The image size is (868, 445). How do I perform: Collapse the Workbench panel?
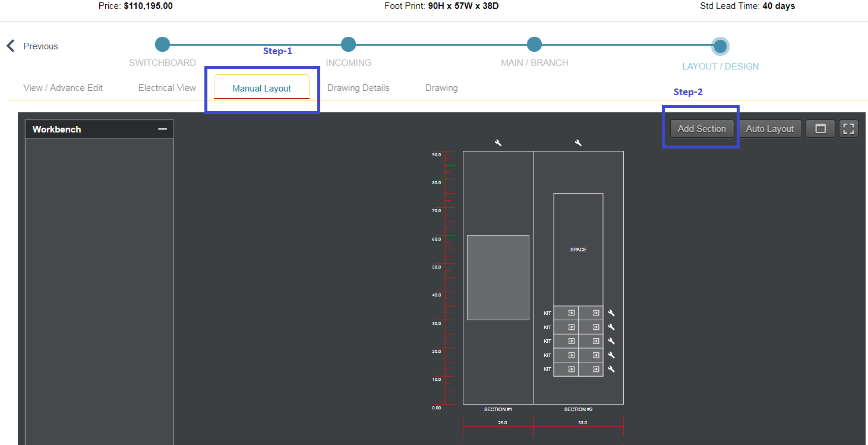(164, 128)
